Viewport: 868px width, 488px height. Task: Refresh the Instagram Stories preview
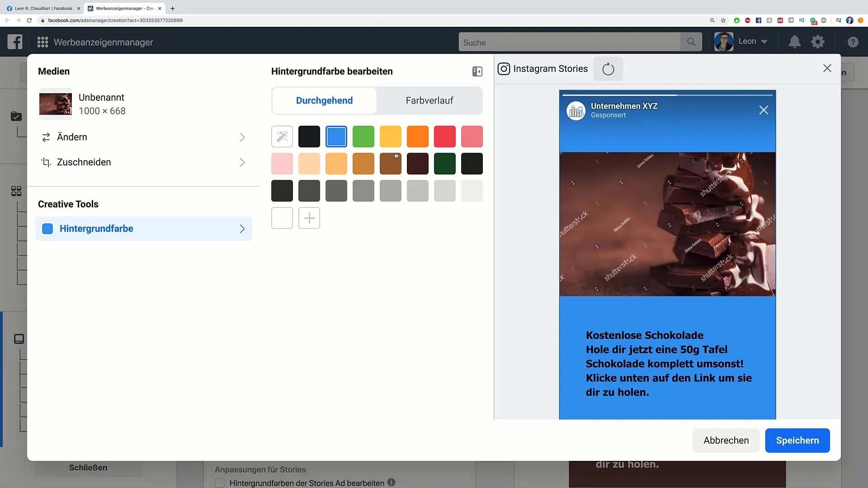click(608, 69)
